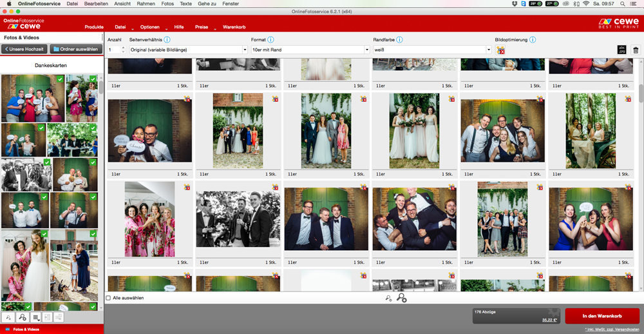This screenshot has height=334, width=644.
Task: Open the Hilfe menu in red toolbar
Action: point(178,26)
